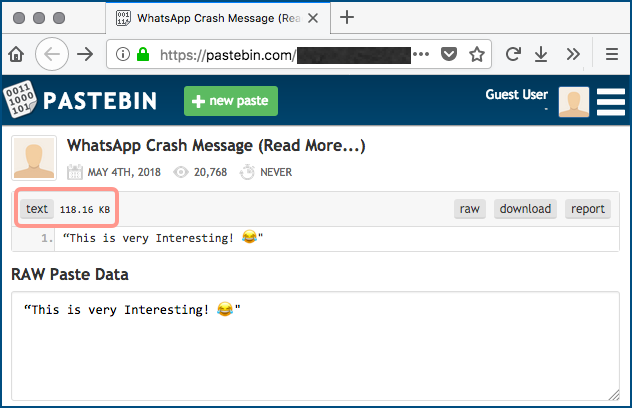This screenshot has height=408, width=632.
Task: Click line number 1 in paste
Action: [47, 238]
